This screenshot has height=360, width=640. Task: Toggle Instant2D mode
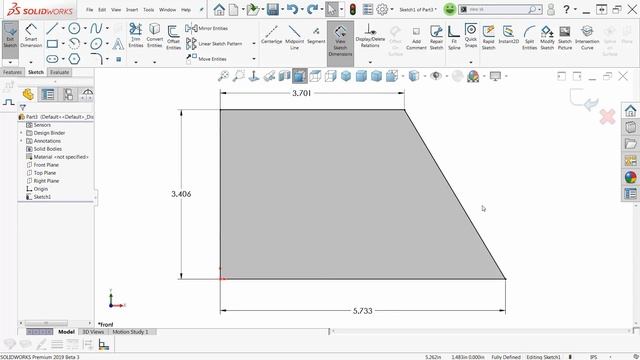click(509, 34)
